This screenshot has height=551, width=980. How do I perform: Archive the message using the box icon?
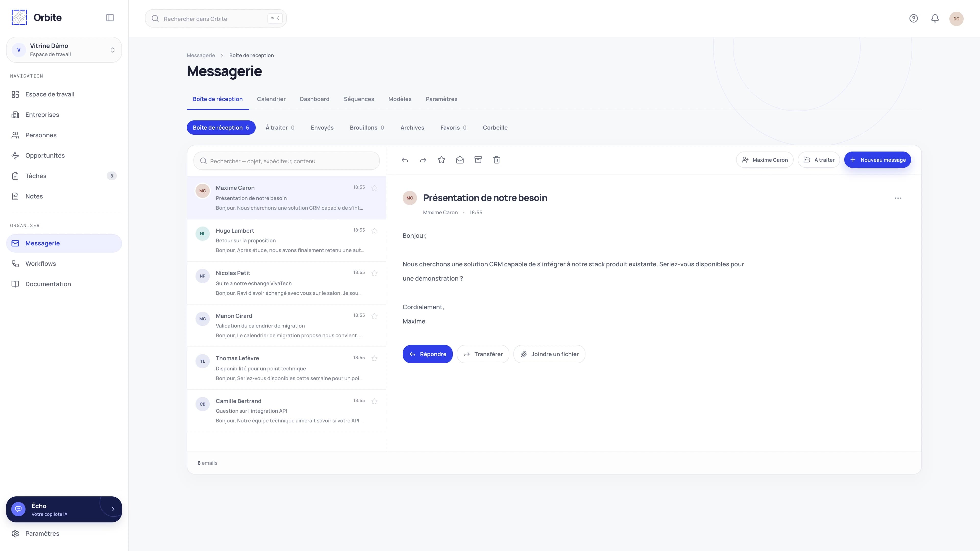478,160
